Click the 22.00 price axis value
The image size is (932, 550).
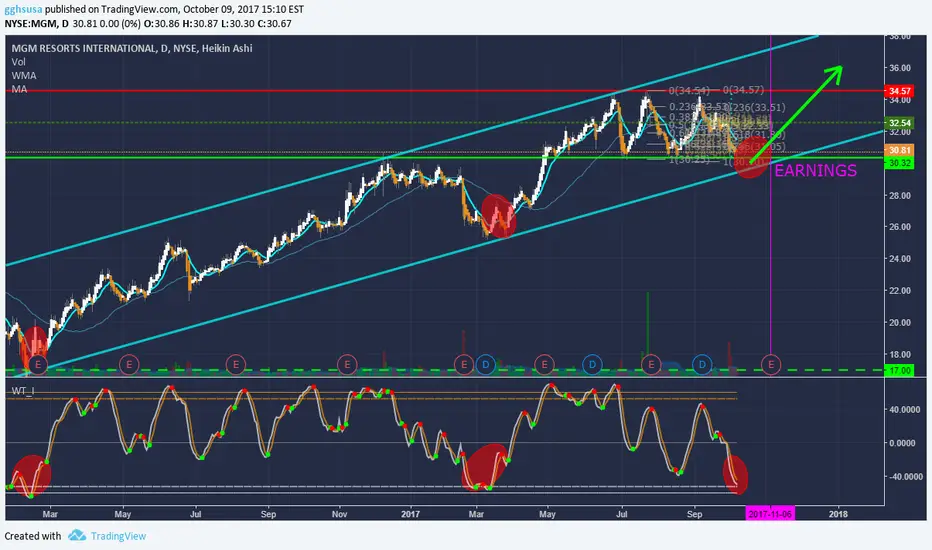pyautogui.click(x=900, y=291)
